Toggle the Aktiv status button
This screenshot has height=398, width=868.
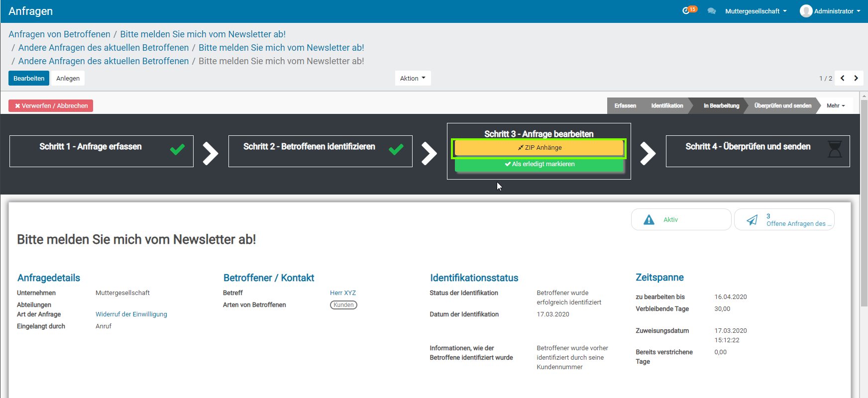coord(680,219)
